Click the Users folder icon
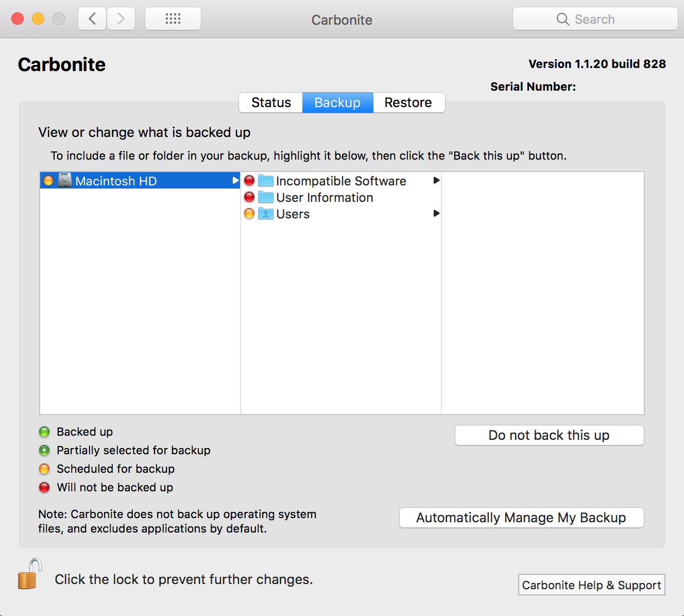The height and width of the screenshot is (616, 684). click(x=266, y=214)
